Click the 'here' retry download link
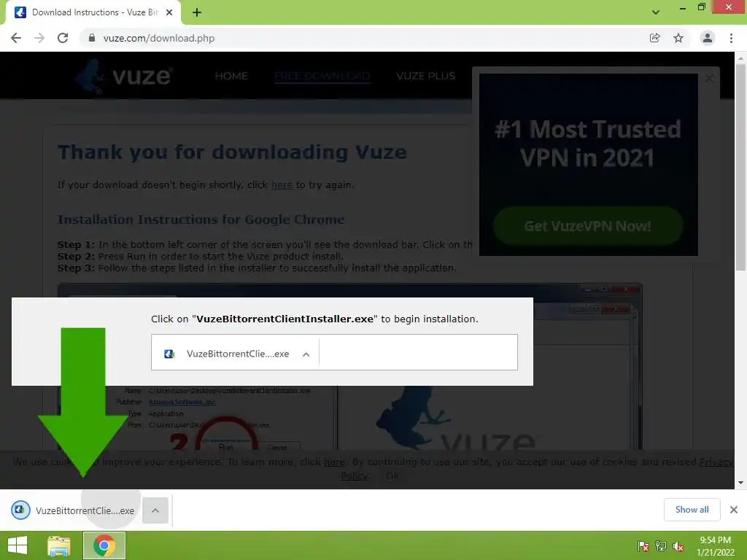 (282, 184)
